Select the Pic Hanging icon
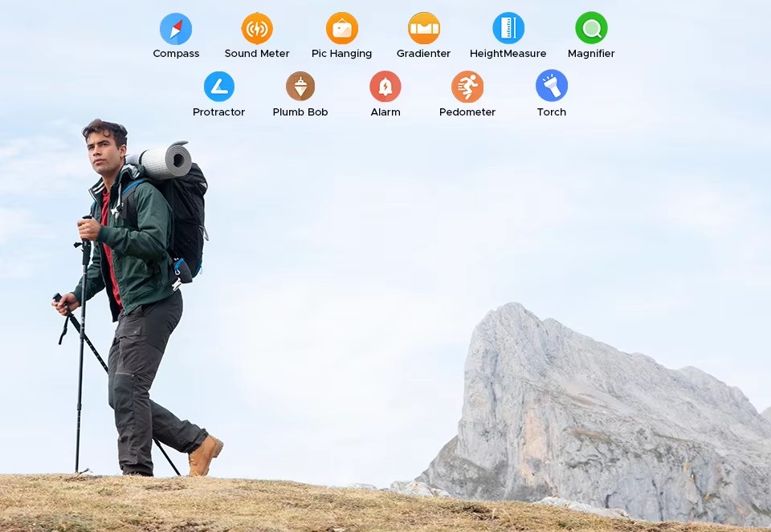 pos(342,29)
